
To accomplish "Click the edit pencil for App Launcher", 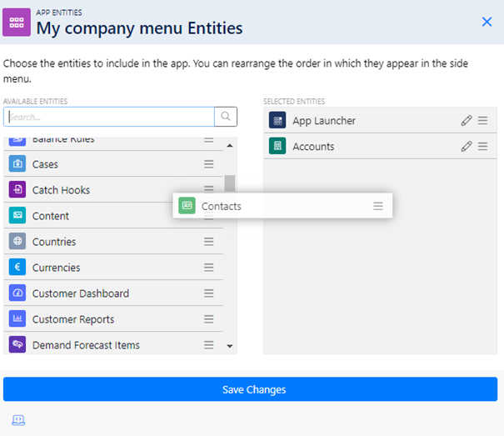I will click(x=466, y=120).
